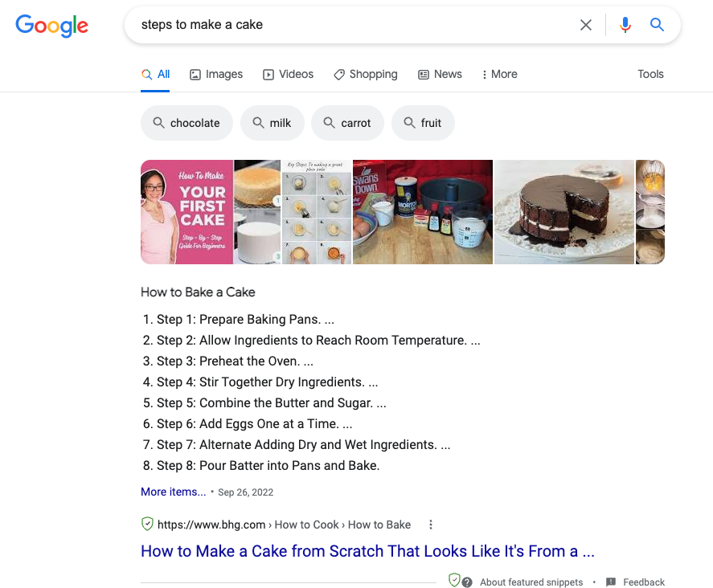Click the Shopping tab price-tag icon
The image size is (713, 588).
click(x=339, y=74)
